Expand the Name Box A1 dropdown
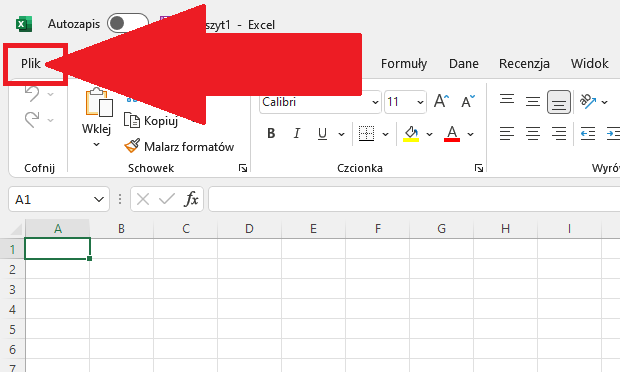620x372 pixels. tap(99, 199)
